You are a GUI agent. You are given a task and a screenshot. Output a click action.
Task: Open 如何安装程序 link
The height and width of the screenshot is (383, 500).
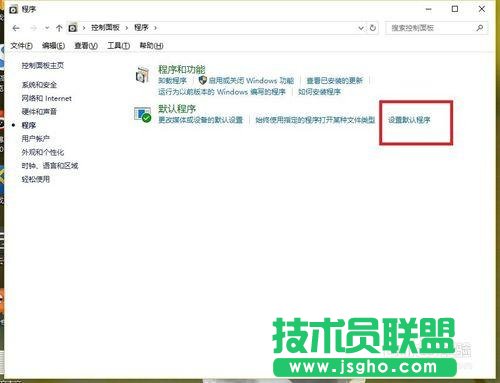click(319, 92)
